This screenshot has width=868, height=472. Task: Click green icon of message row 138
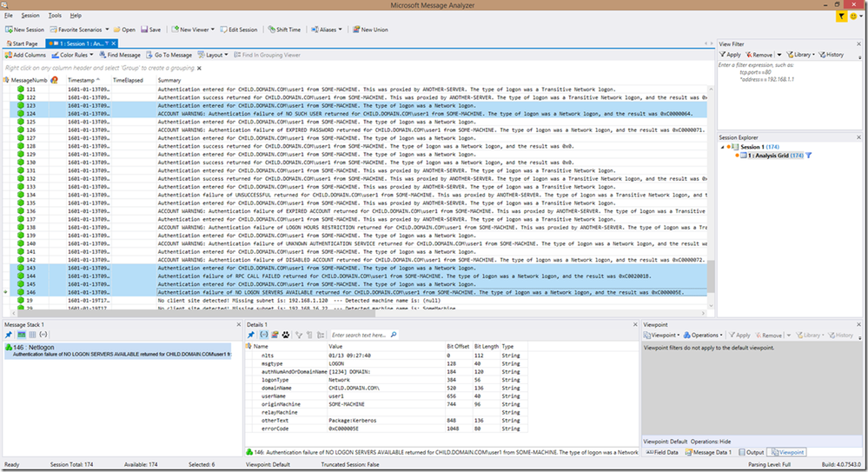tap(21, 227)
